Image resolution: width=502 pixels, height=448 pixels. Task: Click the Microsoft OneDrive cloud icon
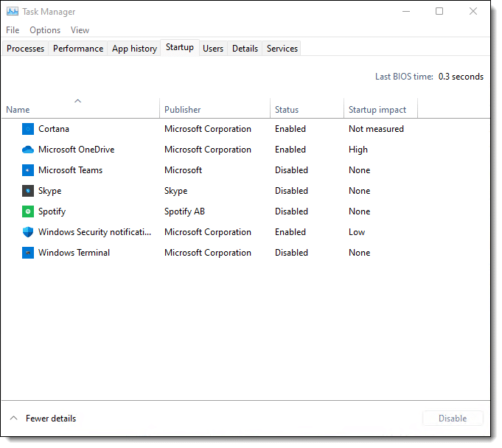(28, 150)
